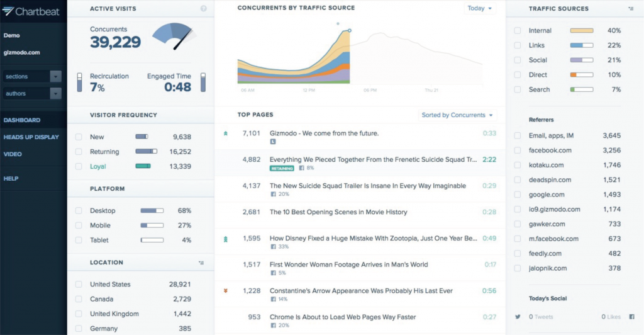Image resolution: width=644 pixels, height=335 pixels.
Task: Select Heads Up Display in sidebar
Action: tap(31, 137)
